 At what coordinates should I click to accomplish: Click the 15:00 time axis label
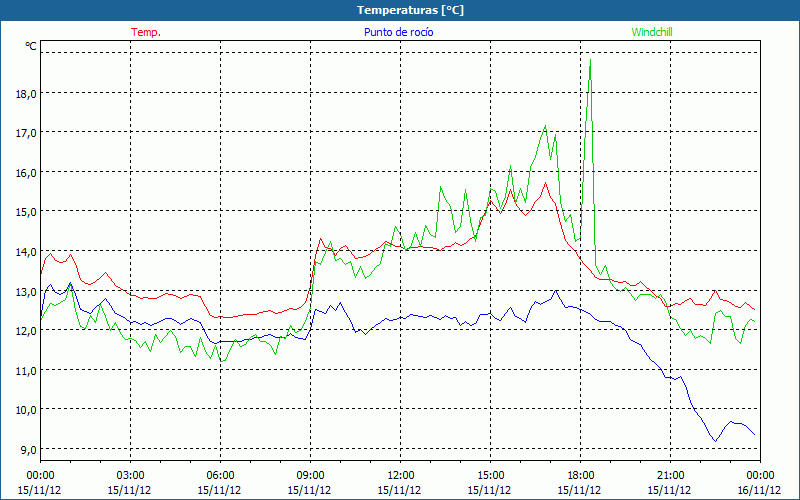coord(490,476)
